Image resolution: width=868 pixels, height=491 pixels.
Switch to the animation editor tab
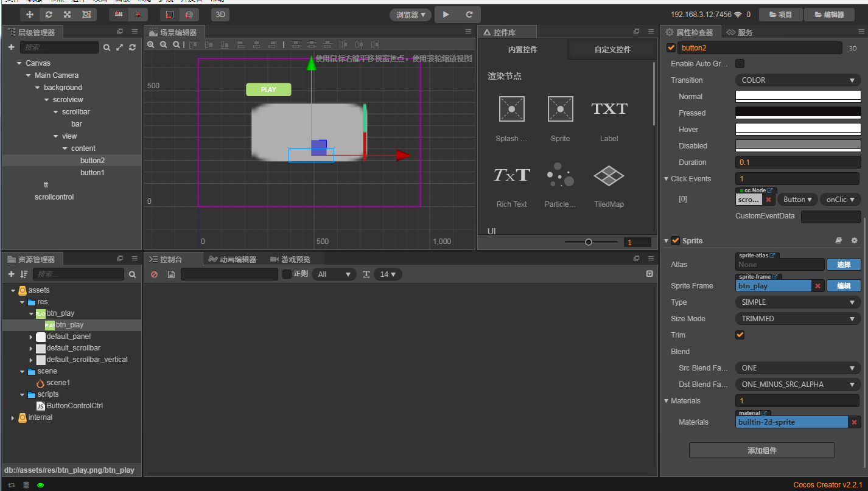(232, 259)
